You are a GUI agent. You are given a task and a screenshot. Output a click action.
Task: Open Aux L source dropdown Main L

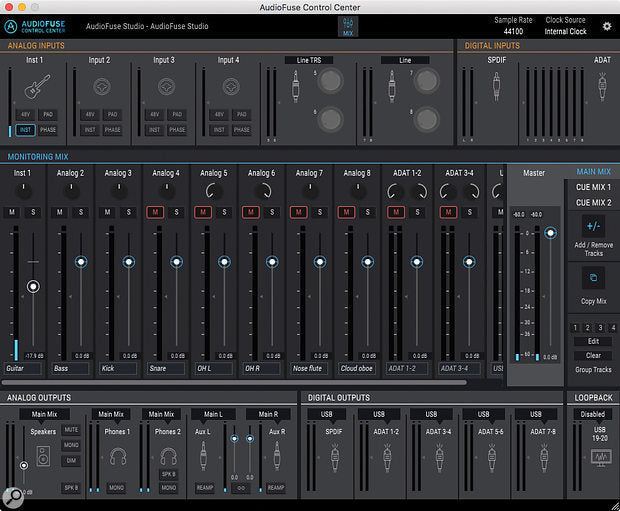tap(213, 414)
